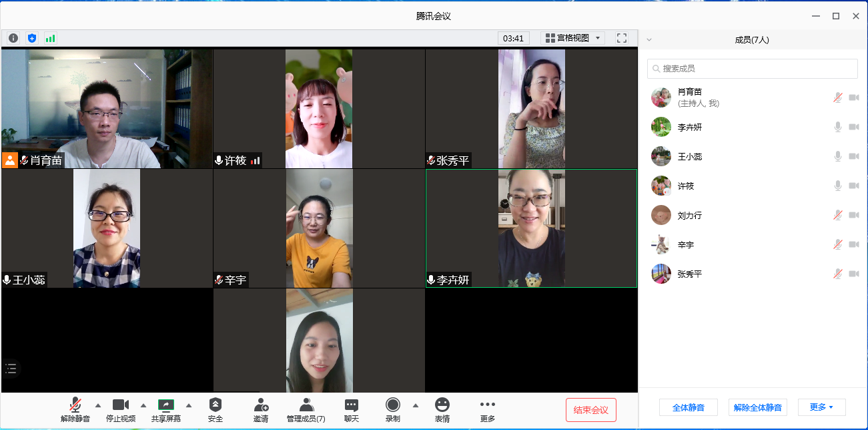Click the 搜索成员 search field
This screenshot has height=430, width=868.
coord(753,69)
